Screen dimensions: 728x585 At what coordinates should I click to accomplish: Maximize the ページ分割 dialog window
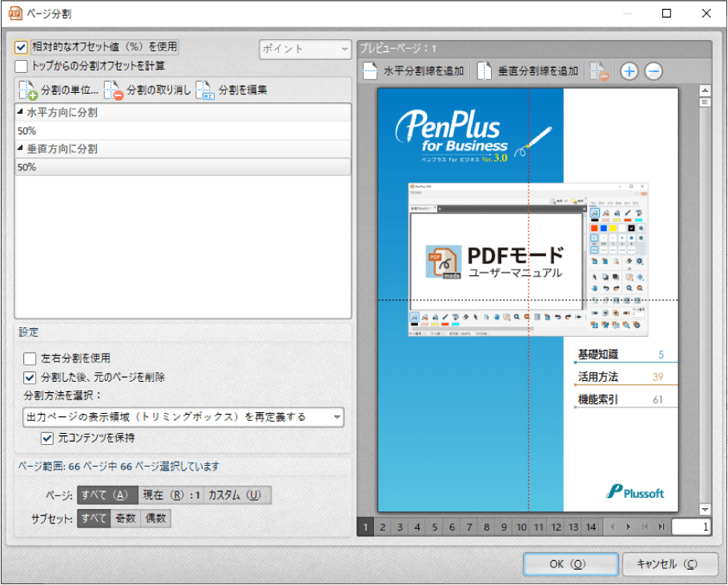click(666, 13)
